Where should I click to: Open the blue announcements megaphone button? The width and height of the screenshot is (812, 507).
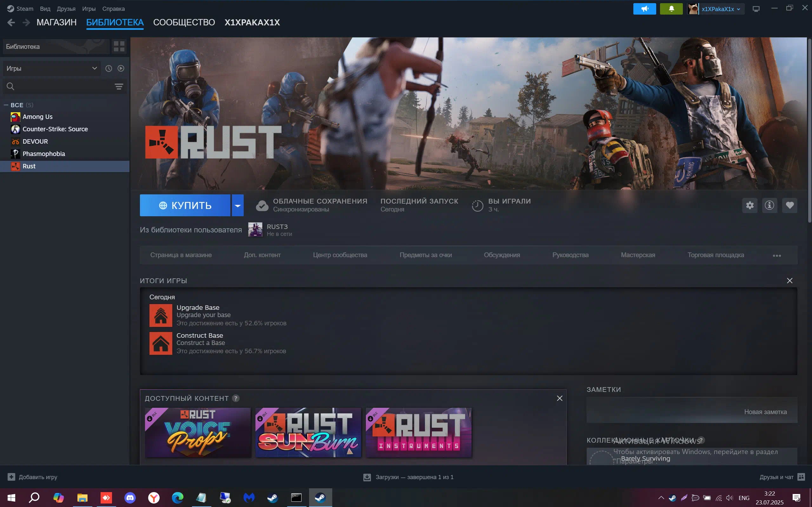point(644,9)
